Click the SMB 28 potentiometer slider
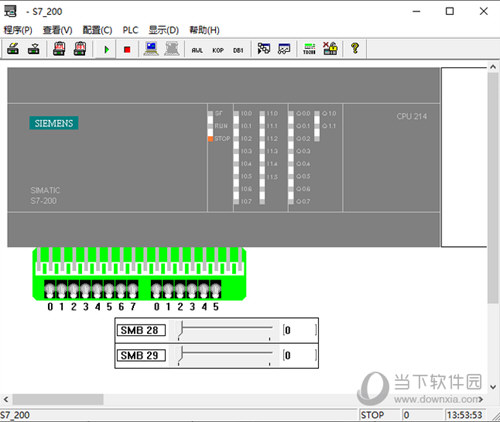Image resolution: width=500 pixels, height=422 pixels. [224, 330]
